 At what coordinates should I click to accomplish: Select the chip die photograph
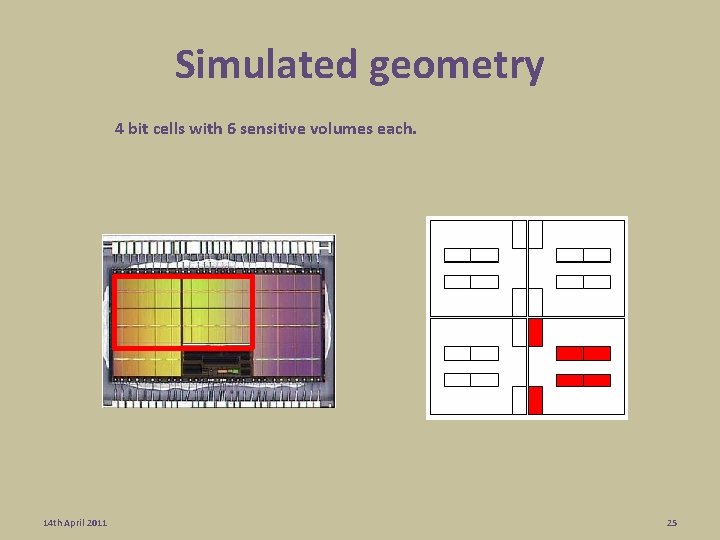[219, 321]
